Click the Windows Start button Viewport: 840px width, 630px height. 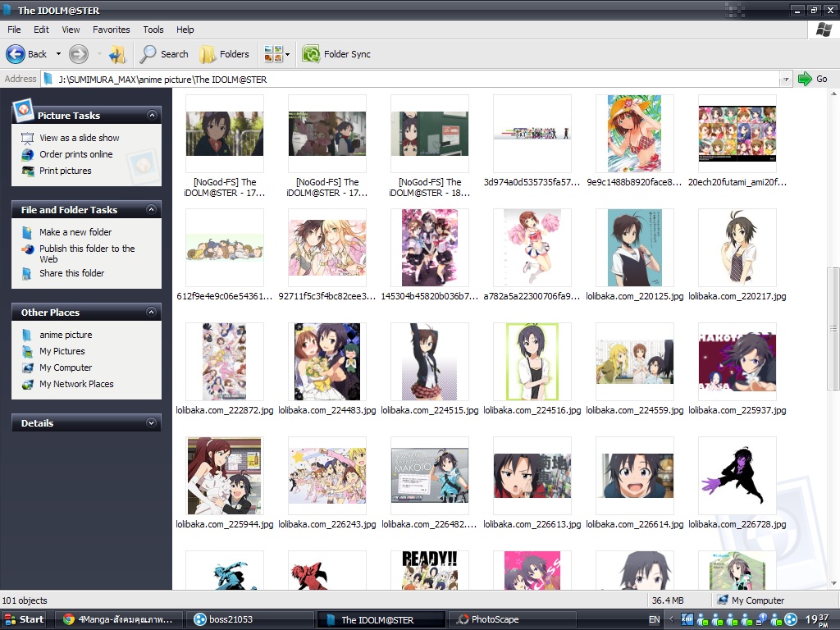24,619
